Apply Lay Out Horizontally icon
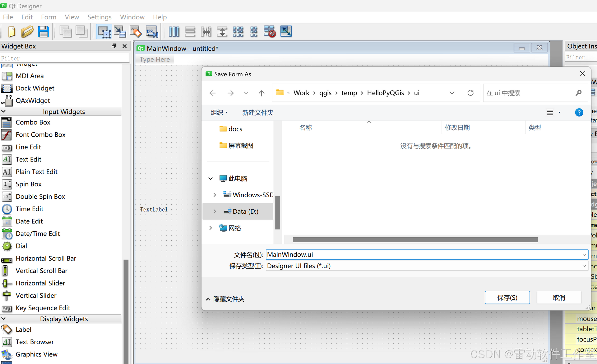Image resolution: width=597 pixels, height=364 pixels. click(x=174, y=32)
